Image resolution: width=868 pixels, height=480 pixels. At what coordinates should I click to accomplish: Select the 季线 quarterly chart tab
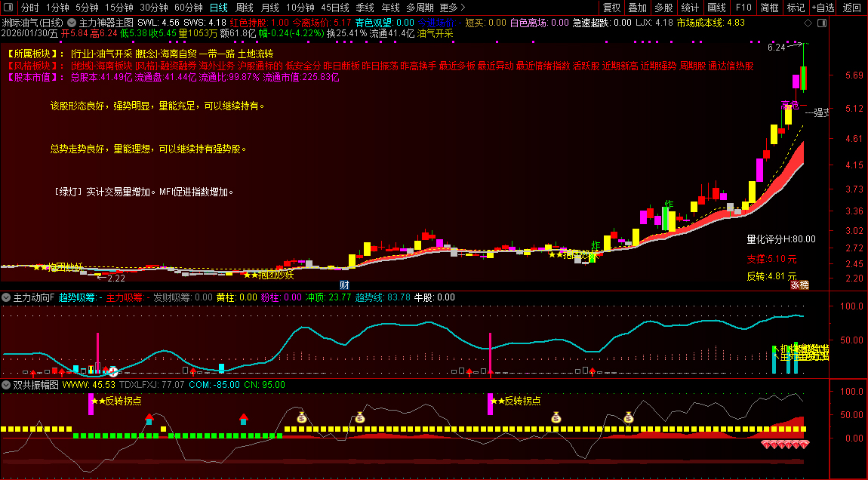click(x=365, y=8)
